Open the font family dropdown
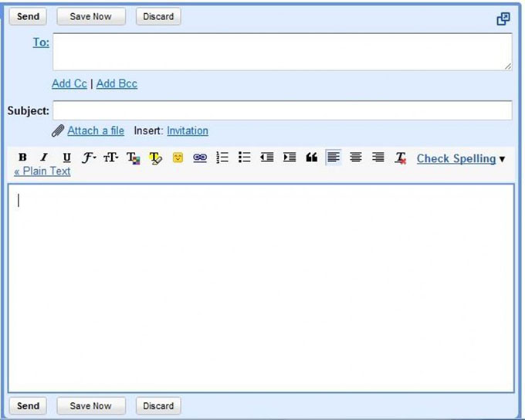This screenshot has height=420, width=525. click(89, 157)
